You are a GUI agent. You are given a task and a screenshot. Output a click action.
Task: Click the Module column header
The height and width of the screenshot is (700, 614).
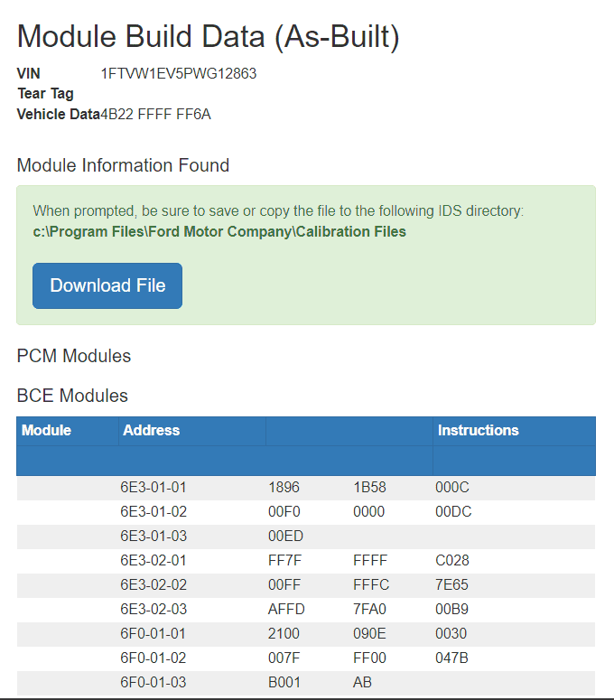[46, 431]
